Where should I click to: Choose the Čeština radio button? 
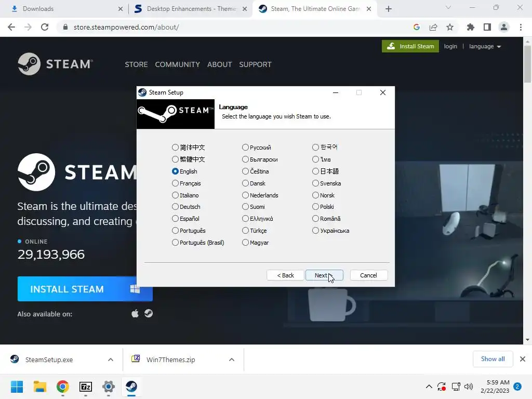point(245,171)
